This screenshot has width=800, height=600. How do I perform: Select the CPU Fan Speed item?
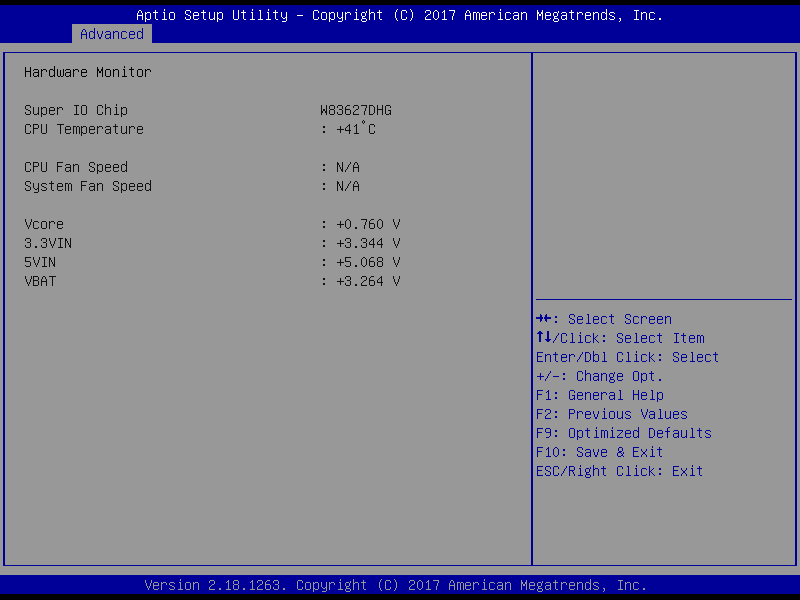76,167
